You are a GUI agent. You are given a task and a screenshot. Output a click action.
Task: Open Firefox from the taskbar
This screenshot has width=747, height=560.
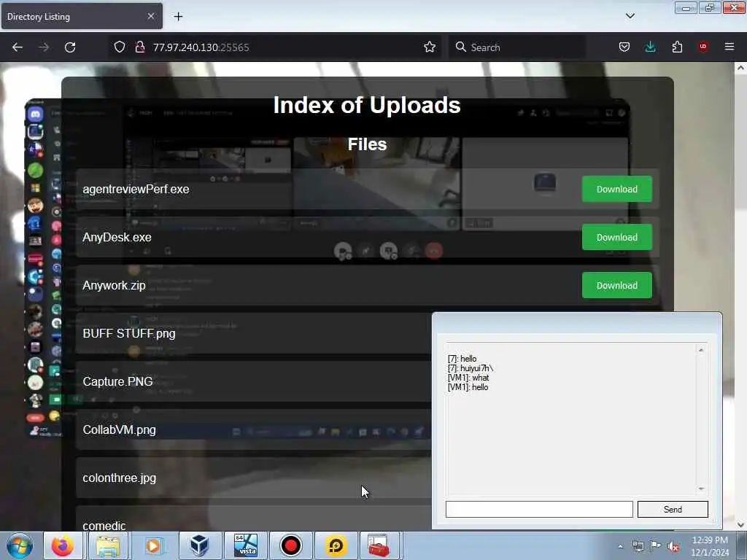point(63,545)
